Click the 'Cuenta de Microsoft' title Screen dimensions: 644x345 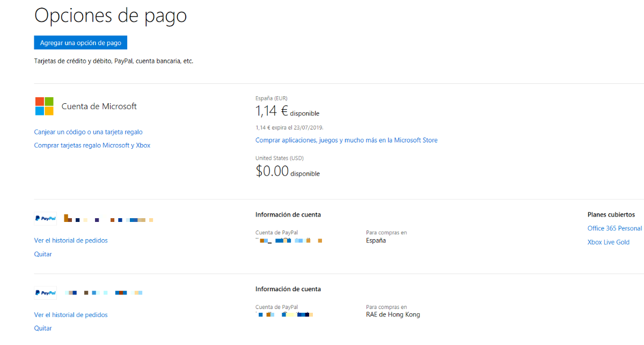[x=99, y=106]
